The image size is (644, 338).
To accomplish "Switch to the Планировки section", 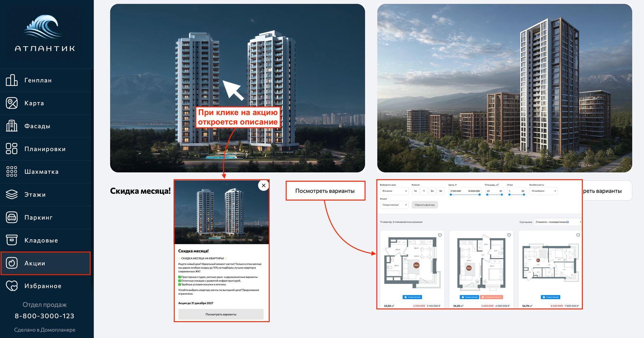I will [x=46, y=149].
